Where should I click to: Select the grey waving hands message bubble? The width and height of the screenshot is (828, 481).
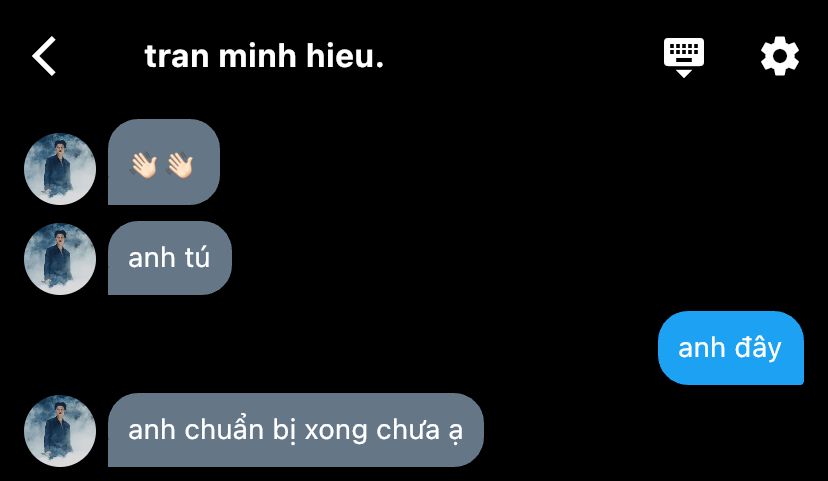pos(164,162)
